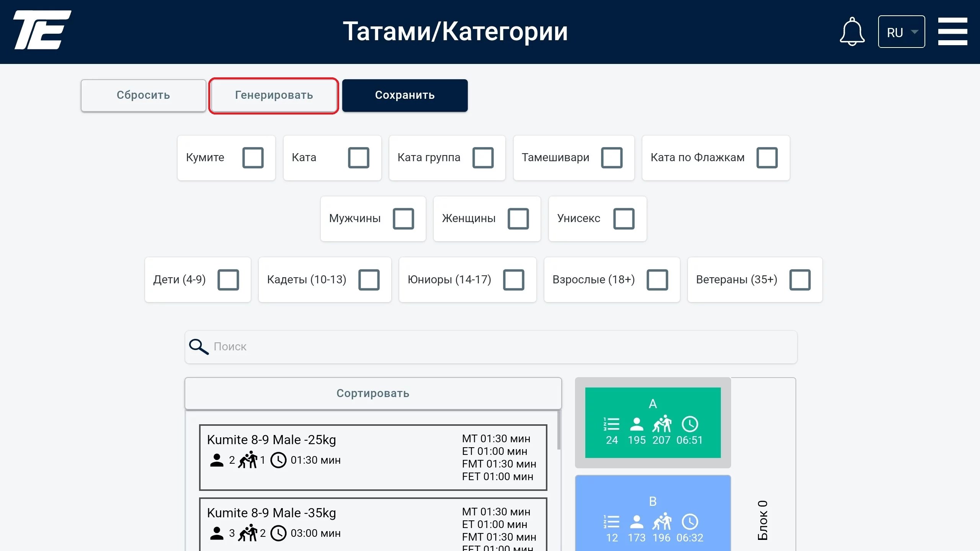Image resolution: width=980 pixels, height=551 pixels.
Task: Toggle the Женщины checkbox
Action: tap(518, 219)
